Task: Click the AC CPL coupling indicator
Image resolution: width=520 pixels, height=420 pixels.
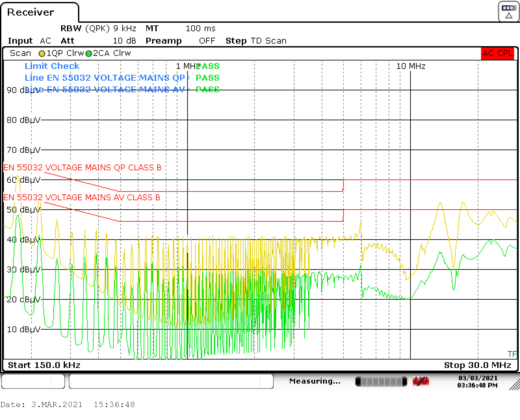Action: 497,54
